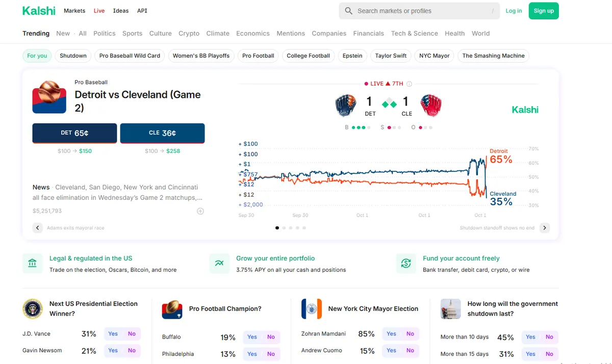This screenshot has height=364, width=612.
Task: Click the search magnifier icon
Action: coord(349,11)
